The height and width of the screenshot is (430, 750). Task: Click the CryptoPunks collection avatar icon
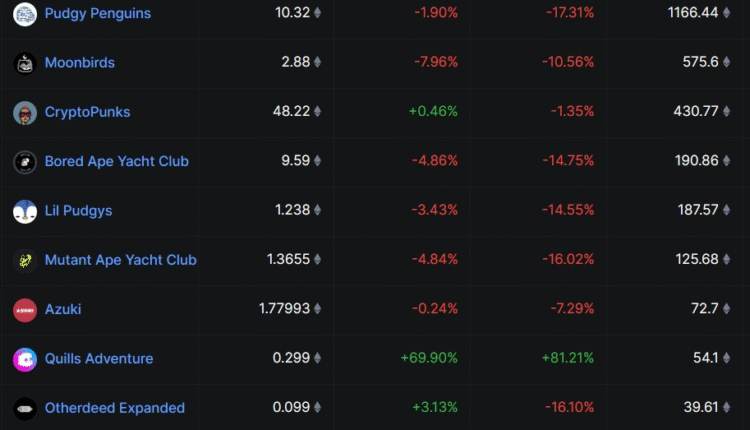point(25,112)
